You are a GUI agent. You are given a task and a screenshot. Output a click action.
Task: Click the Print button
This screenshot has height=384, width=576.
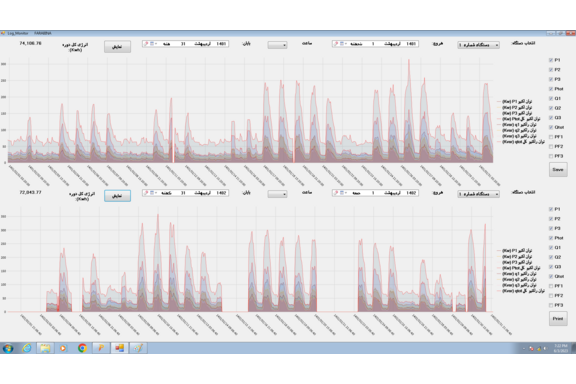pyautogui.click(x=558, y=319)
